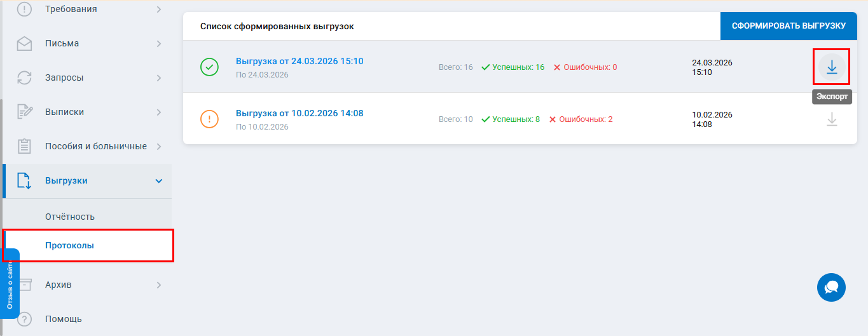This screenshot has width=868, height=336.
Task: Click the export download icon for 24.03.2026 upload
Action: click(x=831, y=67)
